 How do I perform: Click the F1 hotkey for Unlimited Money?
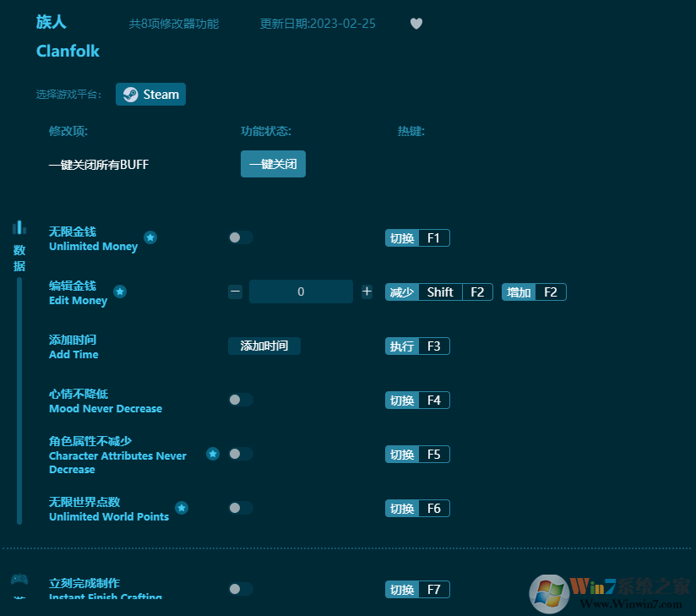(417, 238)
